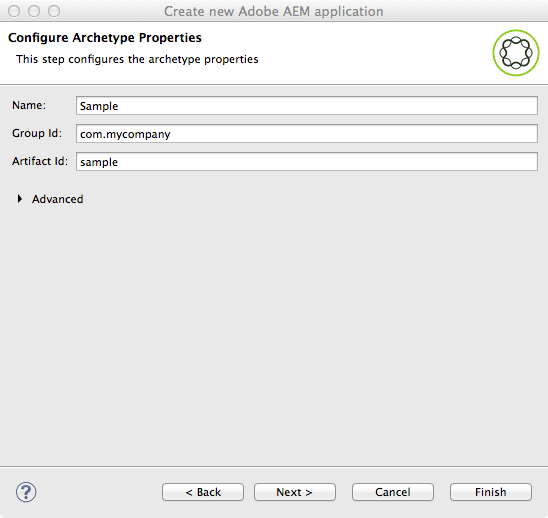Minimize the wizard using the middle title-bar button
Viewport: 548px width, 518px height.
click(x=34, y=11)
